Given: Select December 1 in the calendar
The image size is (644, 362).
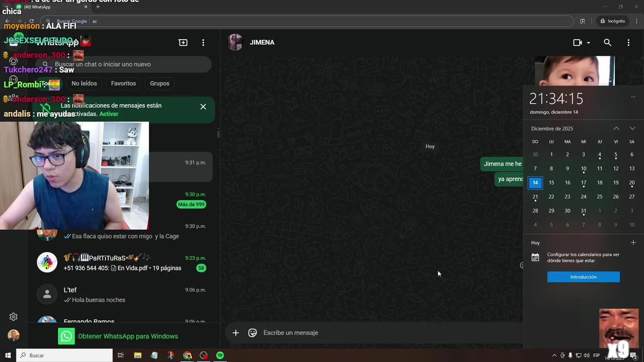Looking at the screenshot, I should pos(551,154).
